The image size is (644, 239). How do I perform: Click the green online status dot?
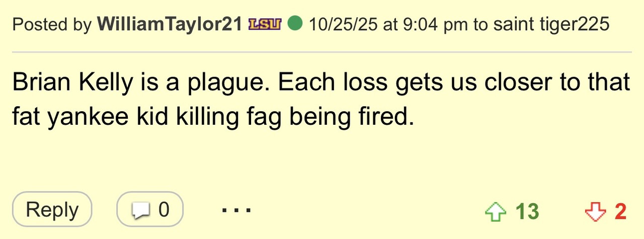(295, 24)
